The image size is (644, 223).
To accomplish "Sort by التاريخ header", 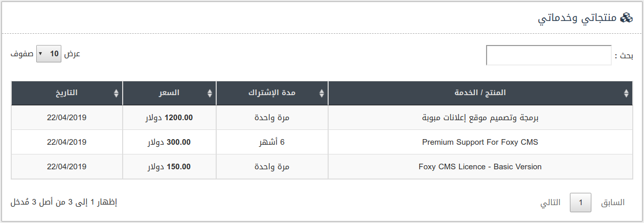I will [67, 93].
